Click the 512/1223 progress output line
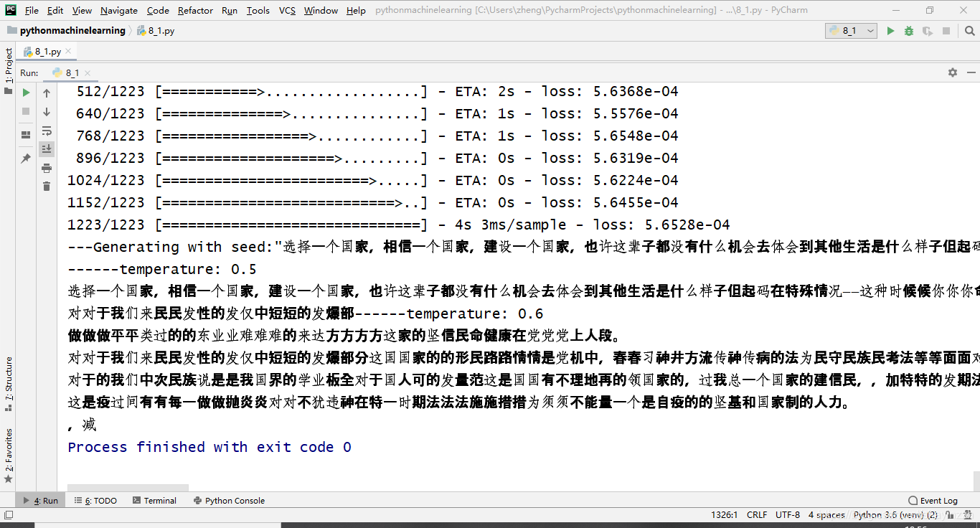Screen dimensions: 980x528 377,91
